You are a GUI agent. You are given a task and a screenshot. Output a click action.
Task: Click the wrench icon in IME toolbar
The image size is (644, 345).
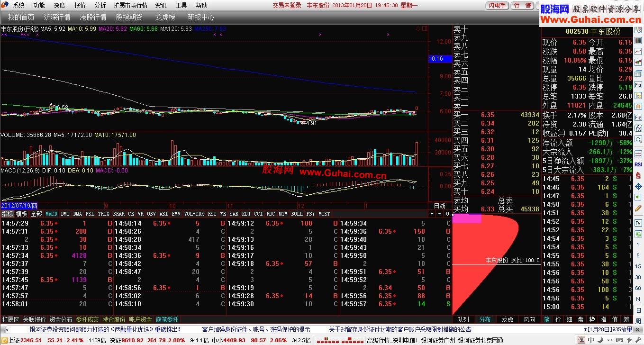point(638,340)
